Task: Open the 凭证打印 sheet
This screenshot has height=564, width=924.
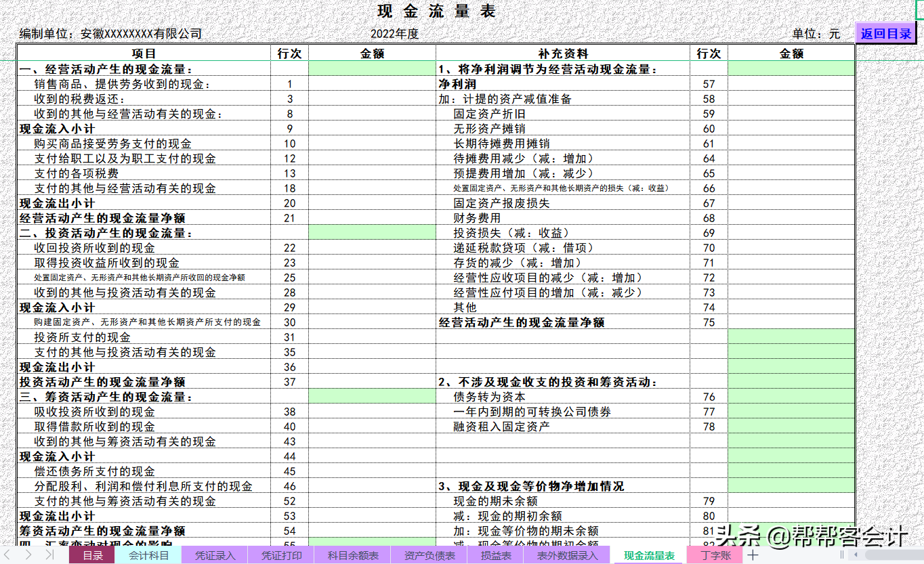Action: tap(283, 555)
